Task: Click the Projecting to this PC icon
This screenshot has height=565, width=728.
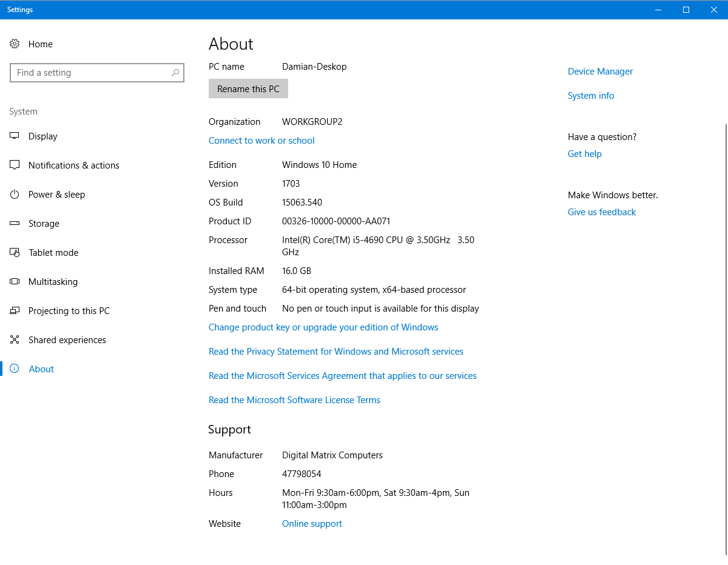Action: [15, 311]
